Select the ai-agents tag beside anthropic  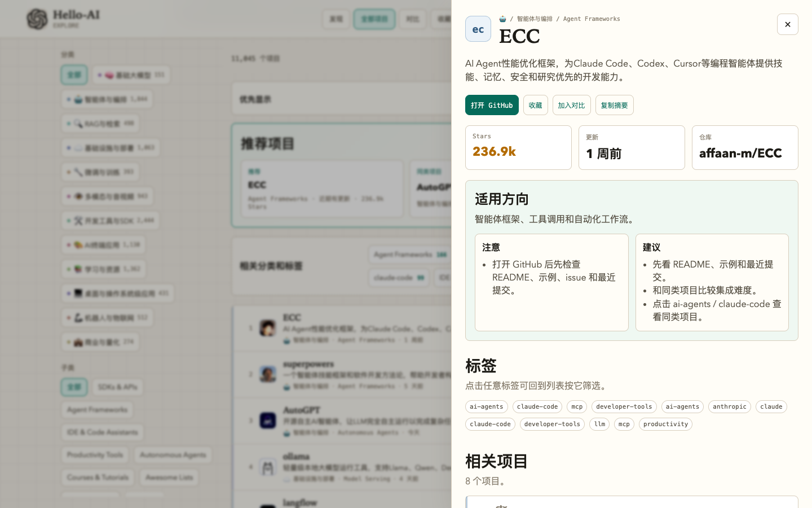coord(682,406)
